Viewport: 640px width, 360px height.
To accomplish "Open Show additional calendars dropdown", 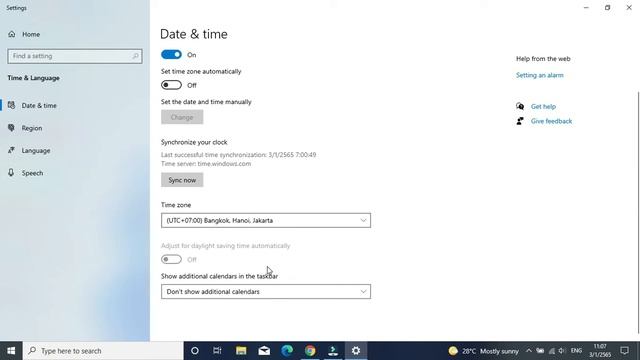I will tap(266, 291).
